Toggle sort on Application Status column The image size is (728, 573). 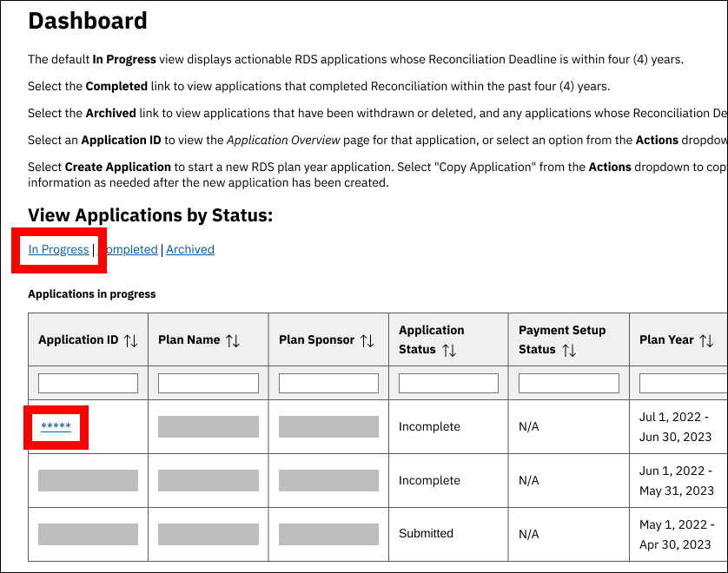click(x=449, y=350)
